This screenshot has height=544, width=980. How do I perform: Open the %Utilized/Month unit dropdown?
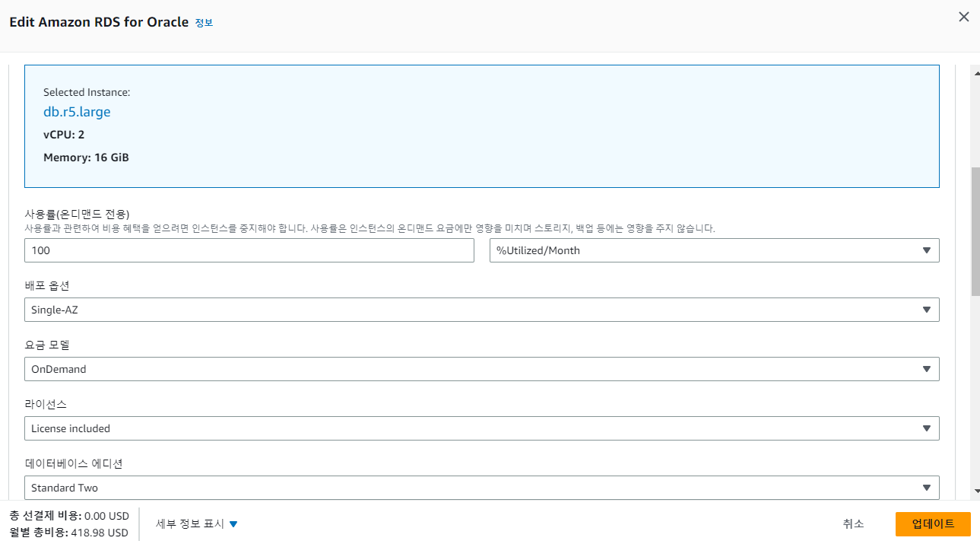[714, 250]
